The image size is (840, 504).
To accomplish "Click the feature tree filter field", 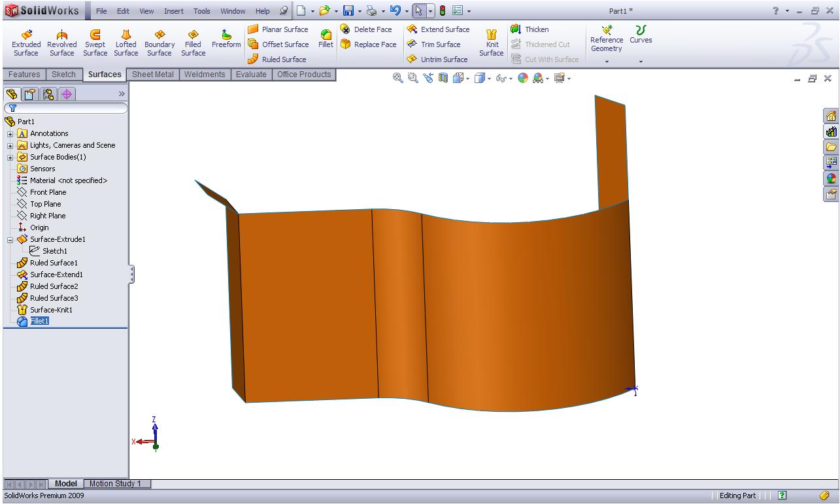I will pos(66,109).
